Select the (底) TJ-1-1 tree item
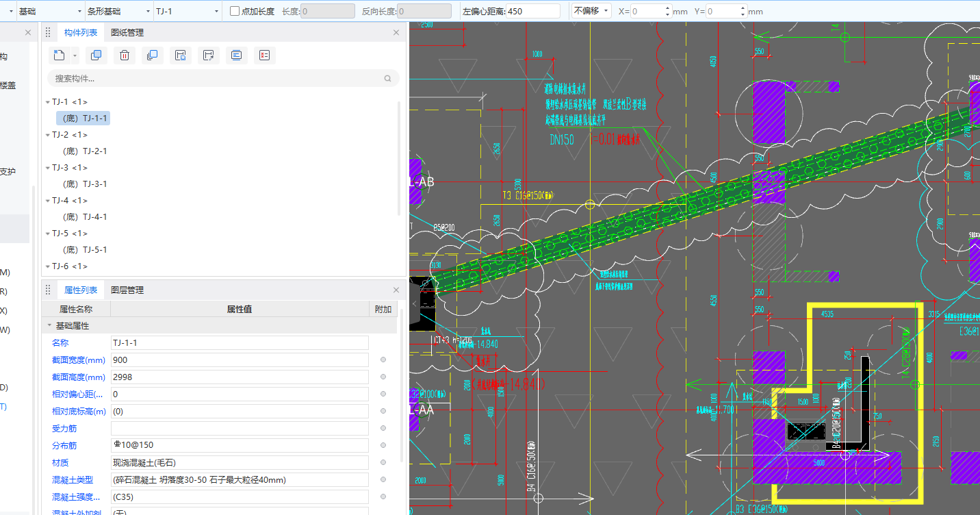 click(x=83, y=118)
